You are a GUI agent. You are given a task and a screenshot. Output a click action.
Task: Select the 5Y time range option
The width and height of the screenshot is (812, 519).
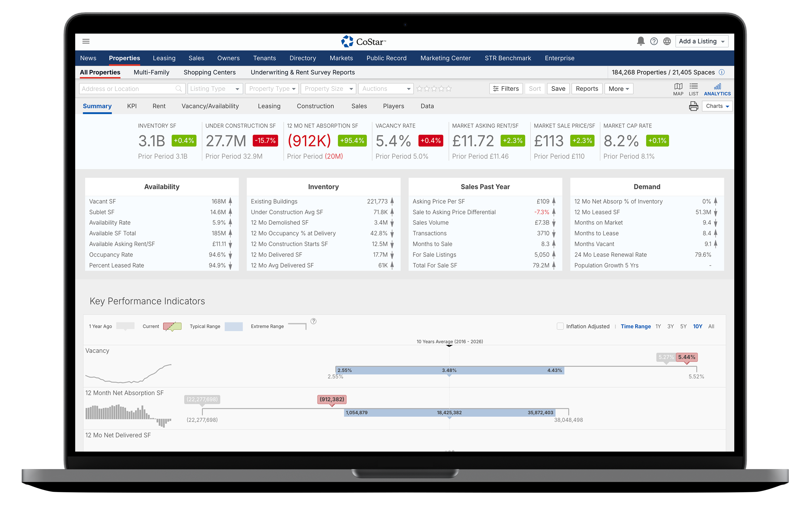tap(683, 326)
